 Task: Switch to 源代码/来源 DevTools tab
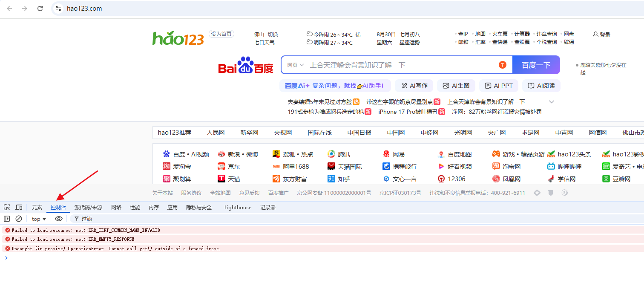click(x=89, y=208)
